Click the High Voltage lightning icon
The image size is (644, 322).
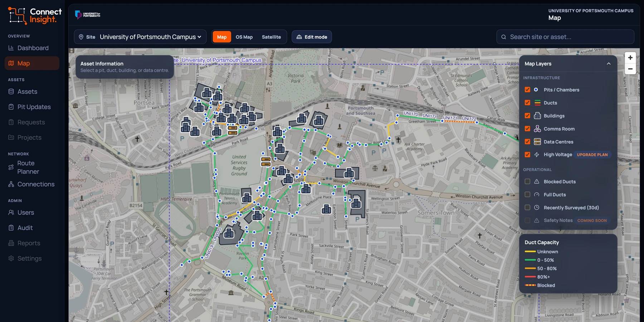(537, 154)
